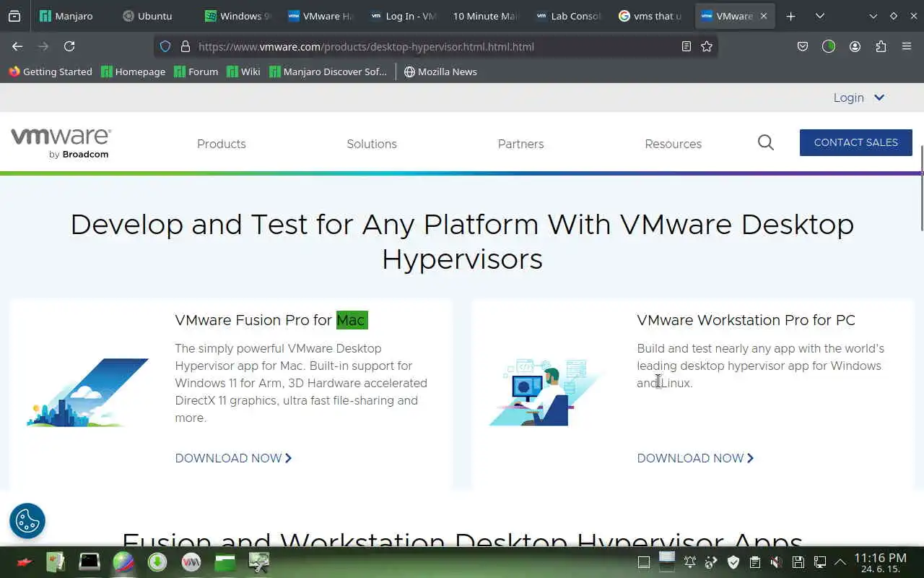The image size is (924, 578).
Task: Click the Fusion Pro cityscape image
Action: (x=87, y=392)
